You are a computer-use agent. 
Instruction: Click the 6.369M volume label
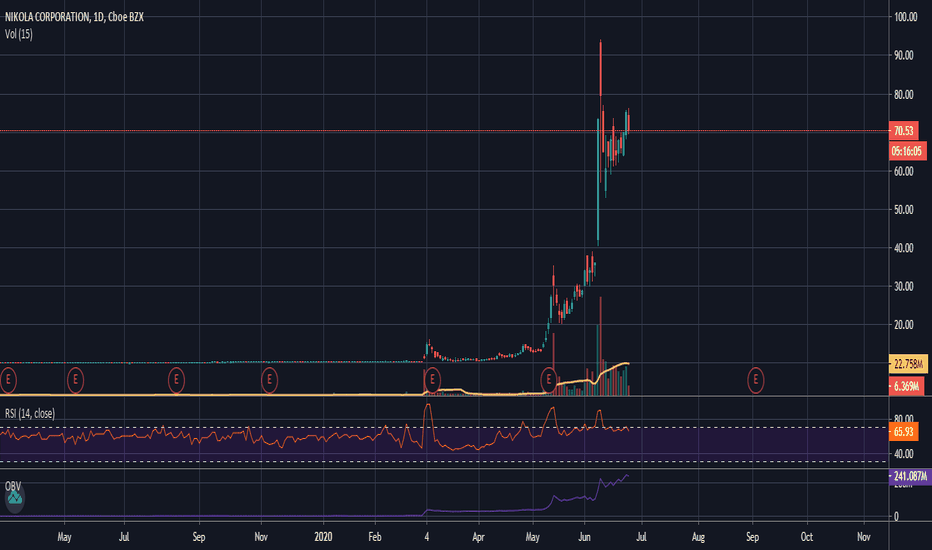point(906,386)
